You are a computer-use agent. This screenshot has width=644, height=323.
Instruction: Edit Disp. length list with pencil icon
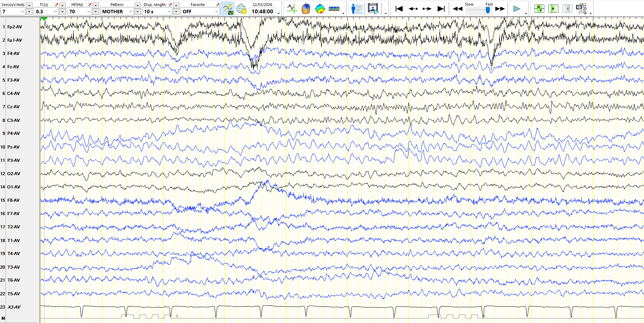170,5
